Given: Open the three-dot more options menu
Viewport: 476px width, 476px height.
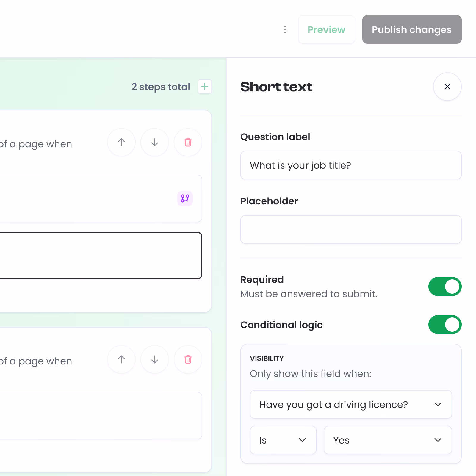Looking at the screenshot, I should pos(285,29).
